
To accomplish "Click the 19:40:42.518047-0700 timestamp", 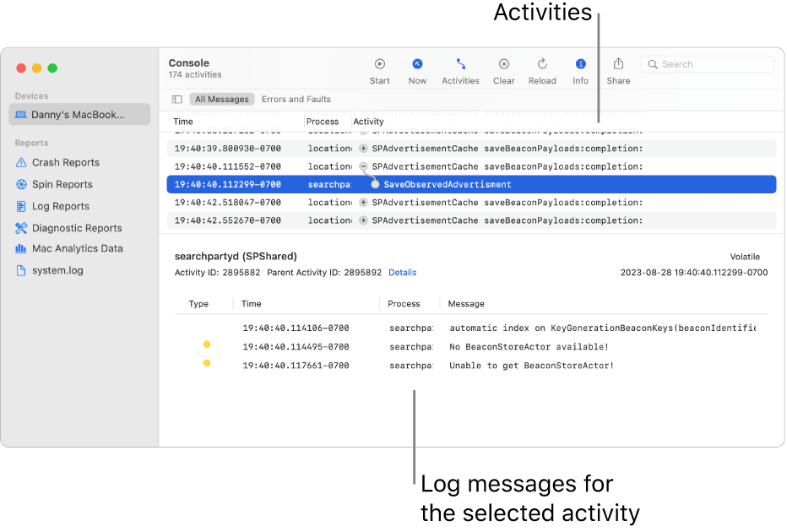I will [228, 203].
